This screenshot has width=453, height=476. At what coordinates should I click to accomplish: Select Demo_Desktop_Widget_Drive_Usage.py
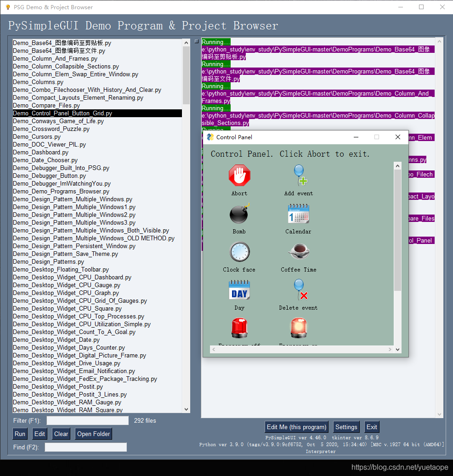pos(97,363)
